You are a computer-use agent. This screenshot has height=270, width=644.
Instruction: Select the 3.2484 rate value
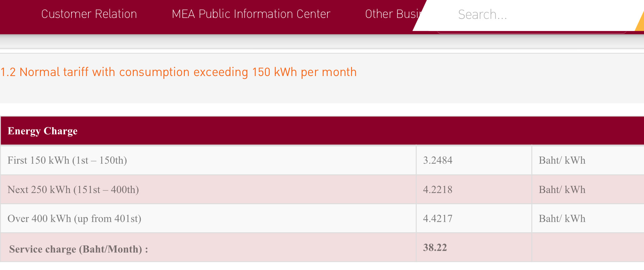pos(438,160)
